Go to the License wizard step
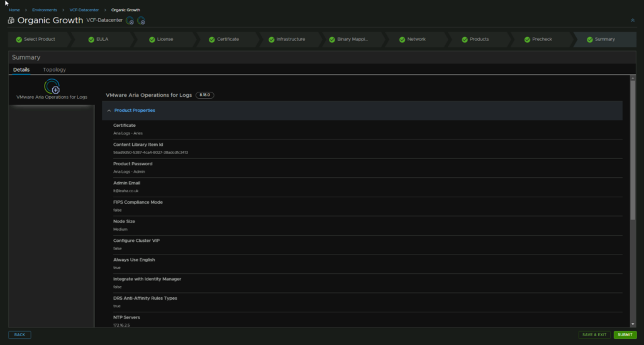Viewport: 644px width, 345px height. [x=165, y=40]
